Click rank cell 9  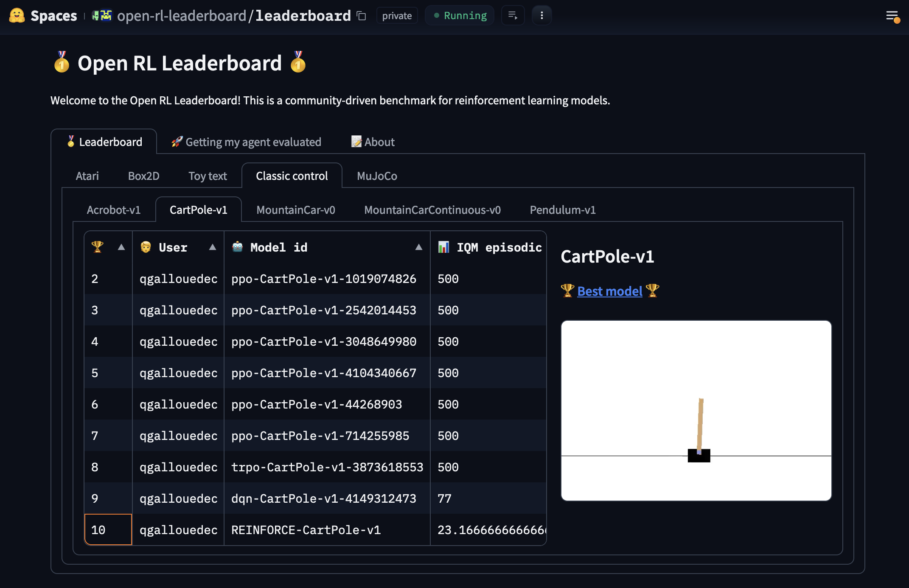[108, 498]
